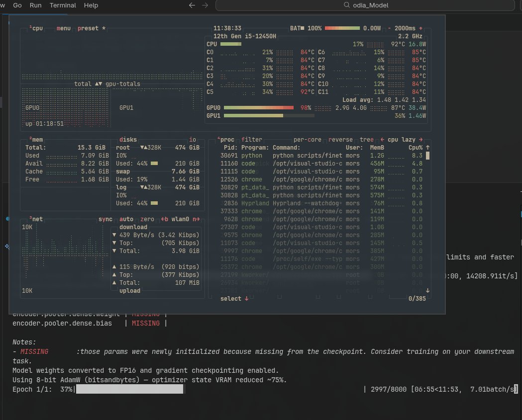Screen dimensions: 522x420
Task: Toggle reverse sort order
Action: [x=340, y=140]
